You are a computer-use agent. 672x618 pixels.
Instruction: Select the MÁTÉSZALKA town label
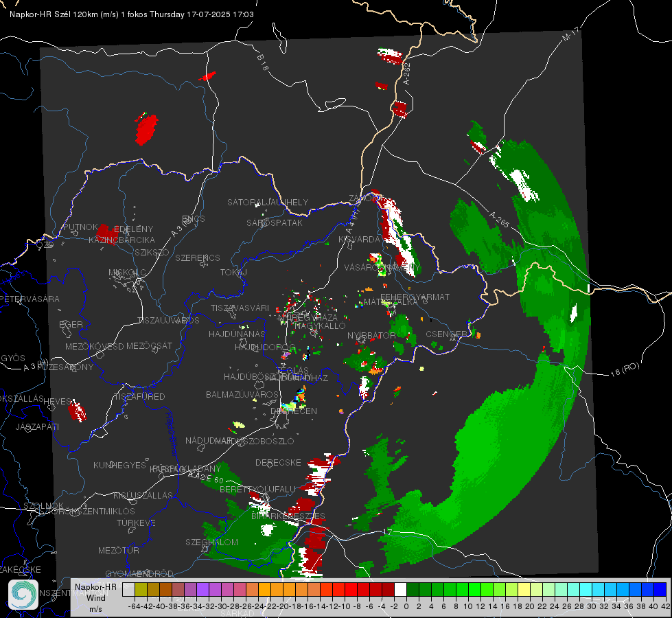(x=391, y=302)
